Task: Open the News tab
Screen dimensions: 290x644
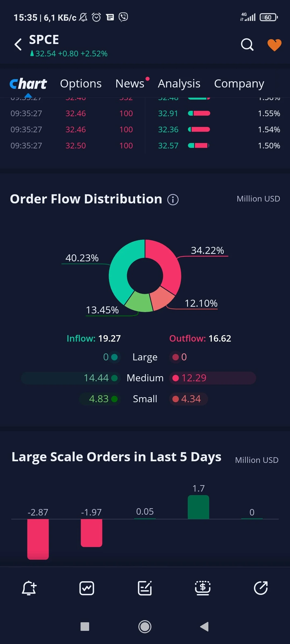Action: tap(130, 84)
